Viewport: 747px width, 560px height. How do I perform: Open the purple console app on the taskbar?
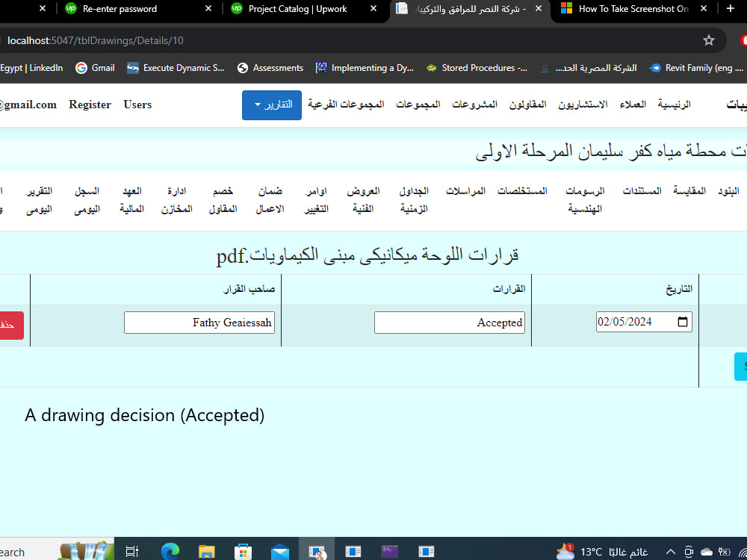390,552
